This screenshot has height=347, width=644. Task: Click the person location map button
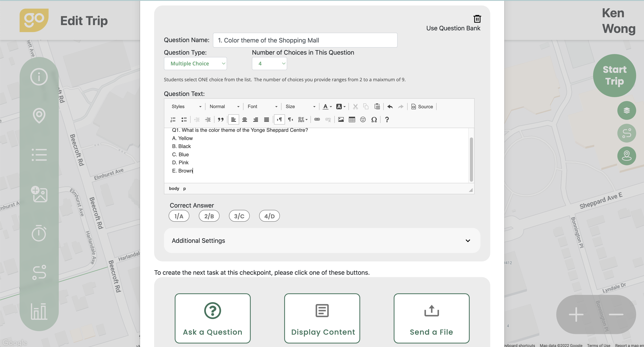627,156
